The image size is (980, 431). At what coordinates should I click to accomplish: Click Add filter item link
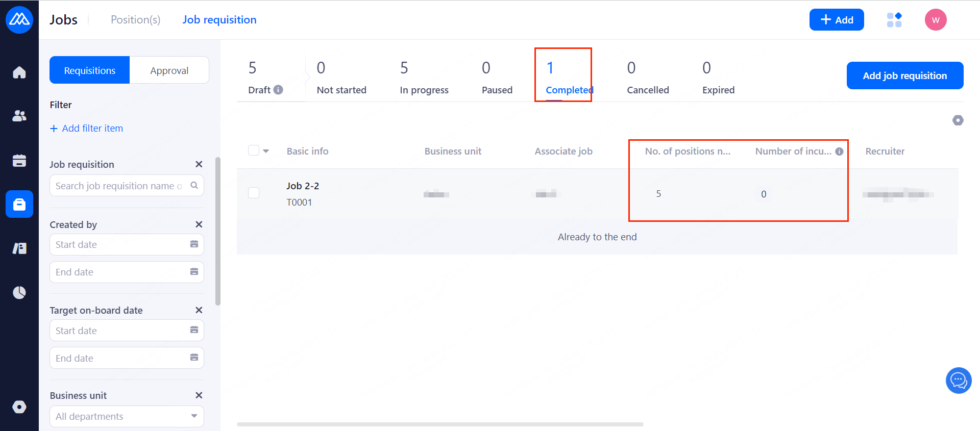click(87, 129)
